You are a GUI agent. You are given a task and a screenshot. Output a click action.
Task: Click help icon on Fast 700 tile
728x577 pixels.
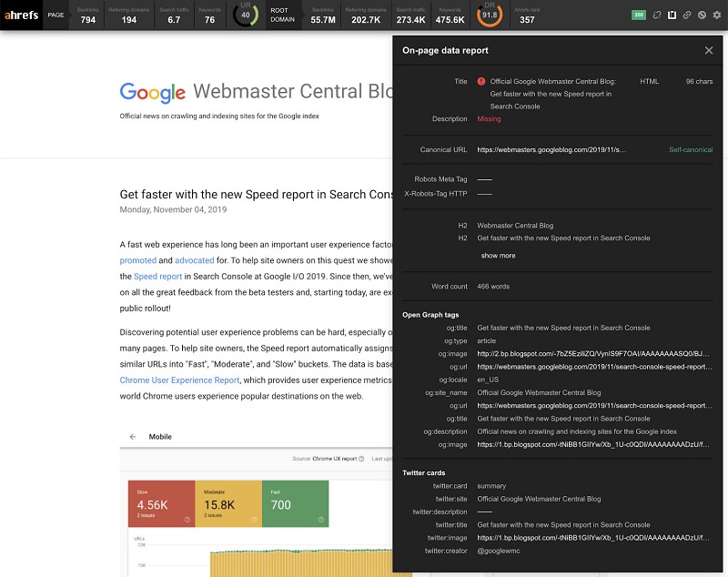[x=321, y=520]
